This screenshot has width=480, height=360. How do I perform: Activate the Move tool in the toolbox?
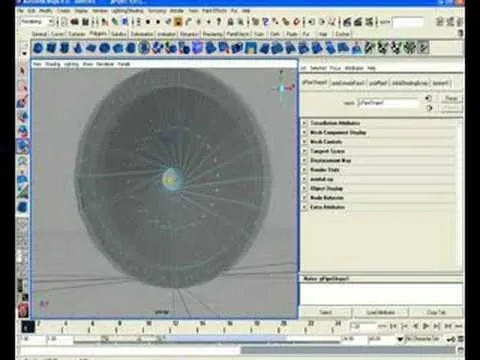[23, 117]
